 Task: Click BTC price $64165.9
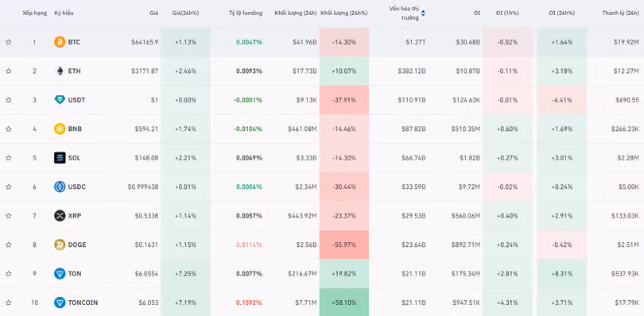click(145, 42)
